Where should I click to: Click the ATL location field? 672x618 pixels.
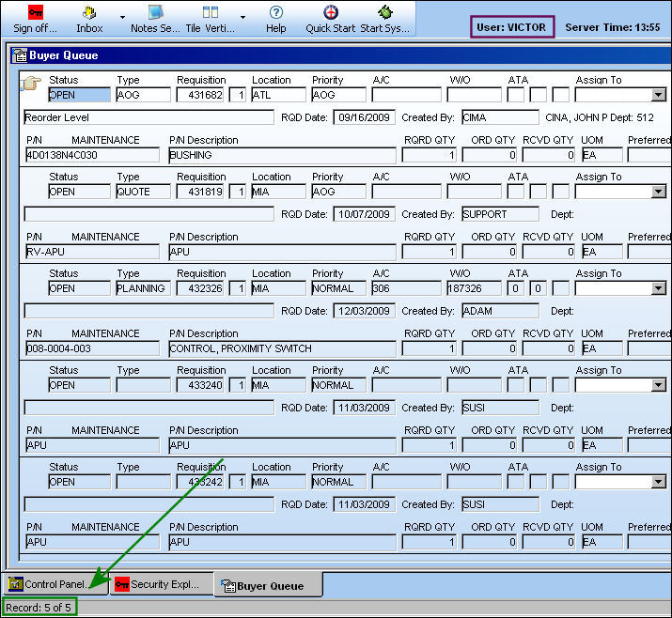[278, 95]
